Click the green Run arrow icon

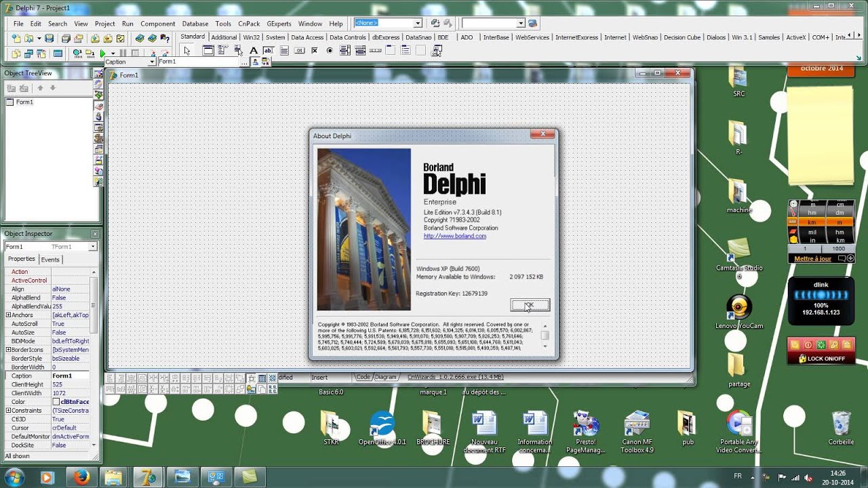pyautogui.click(x=102, y=53)
